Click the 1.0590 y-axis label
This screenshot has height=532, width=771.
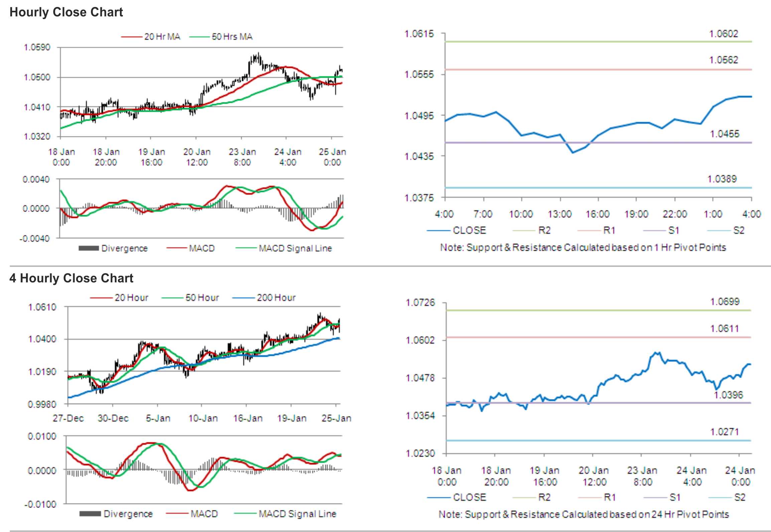(x=37, y=47)
